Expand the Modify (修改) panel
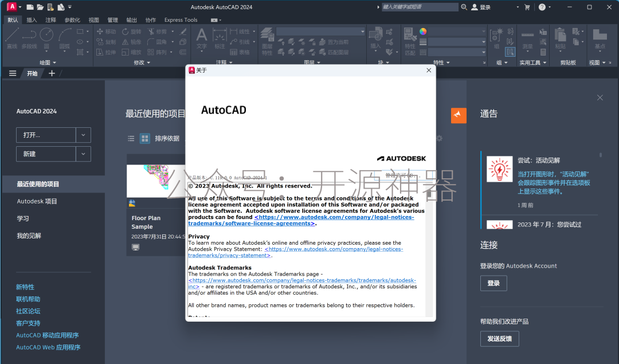The image size is (619, 364). 142,62
